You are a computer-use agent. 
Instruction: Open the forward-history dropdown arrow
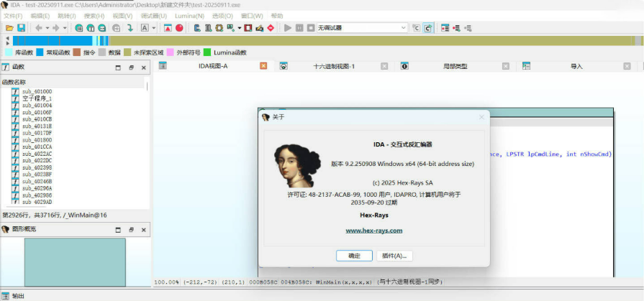click(65, 28)
